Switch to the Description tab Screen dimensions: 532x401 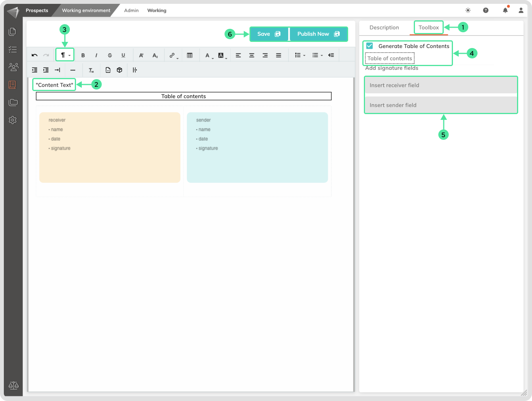(x=384, y=28)
